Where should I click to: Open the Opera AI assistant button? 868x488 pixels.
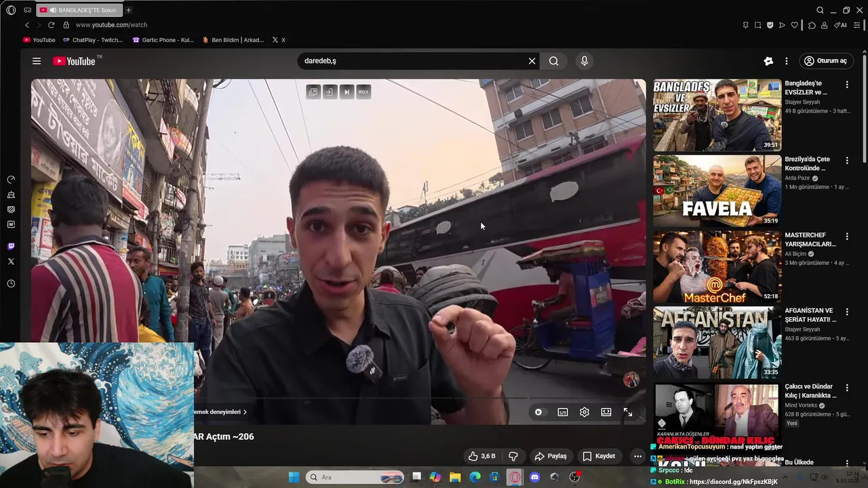pyautogui.click(x=841, y=25)
